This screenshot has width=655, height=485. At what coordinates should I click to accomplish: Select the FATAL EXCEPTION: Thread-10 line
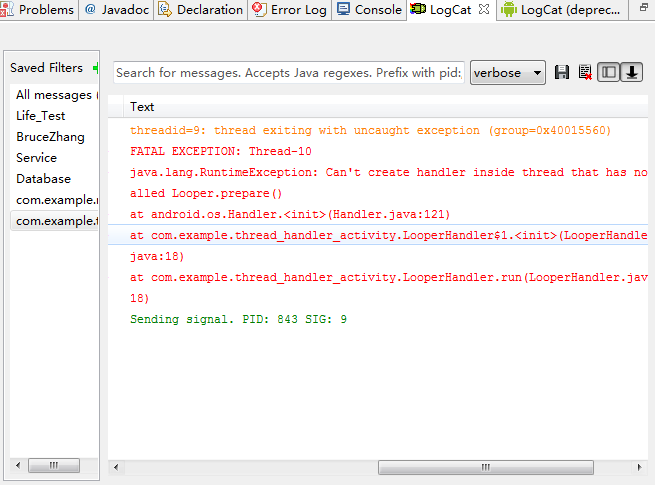tap(221, 151)
